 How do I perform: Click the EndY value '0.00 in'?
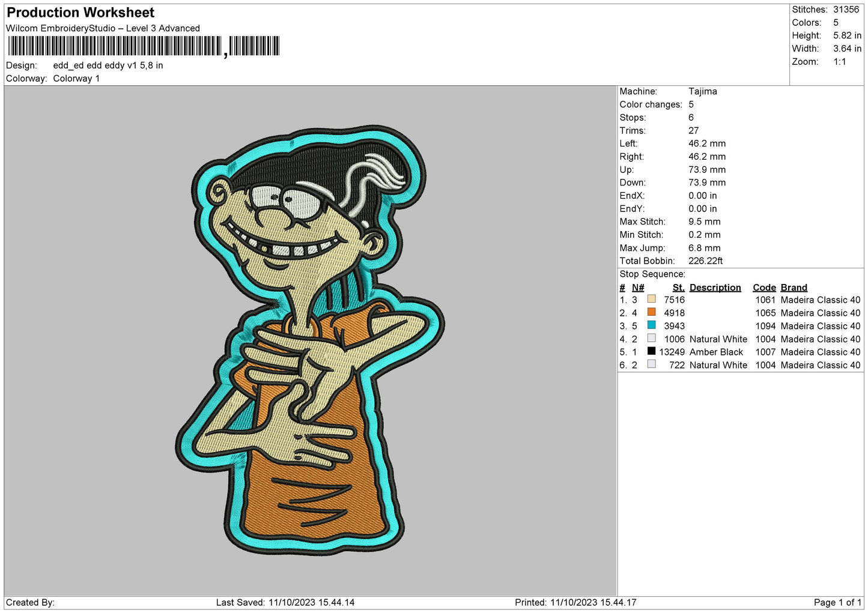pos(702,209)
